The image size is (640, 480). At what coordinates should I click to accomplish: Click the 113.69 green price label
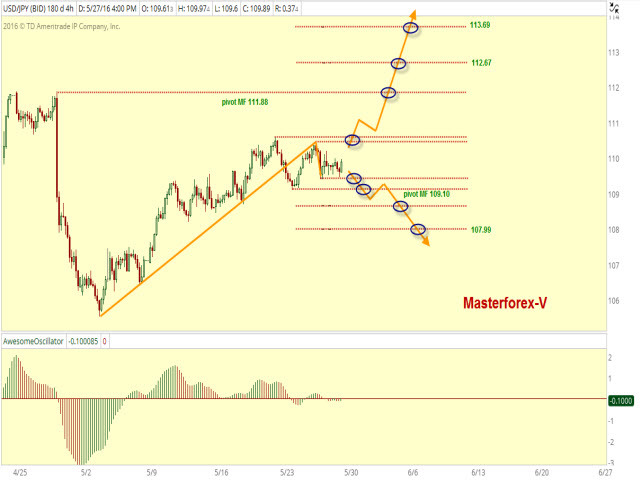(x=480, y=26)
